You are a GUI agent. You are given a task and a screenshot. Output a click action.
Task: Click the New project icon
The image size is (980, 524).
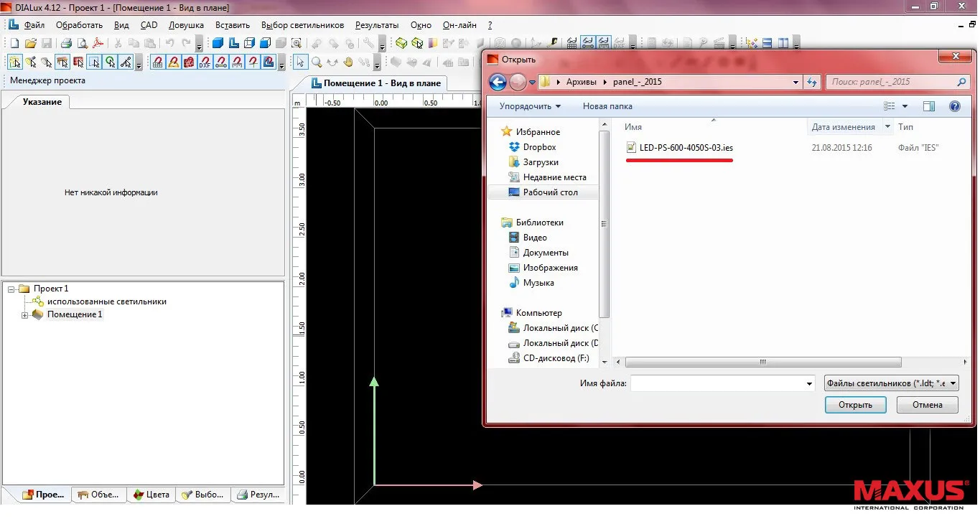(14, 43)
